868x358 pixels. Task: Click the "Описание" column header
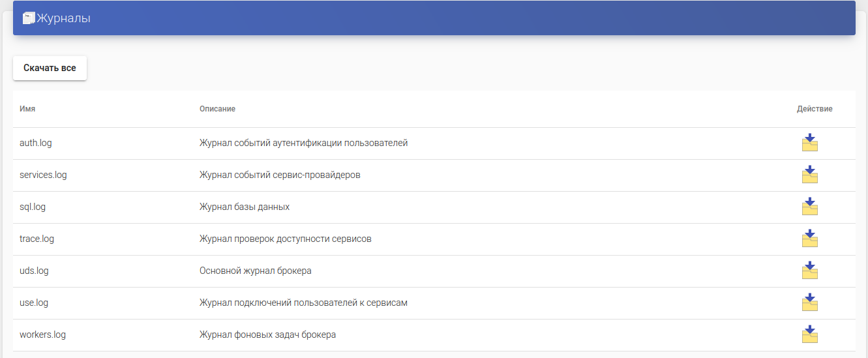(217, 109)
